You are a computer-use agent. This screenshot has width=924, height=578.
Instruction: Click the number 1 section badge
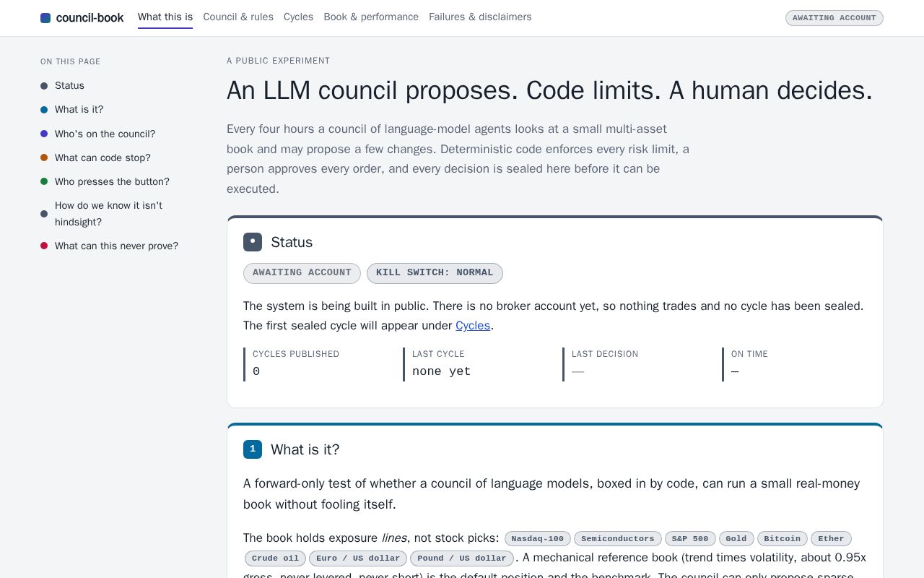[253, 449]
